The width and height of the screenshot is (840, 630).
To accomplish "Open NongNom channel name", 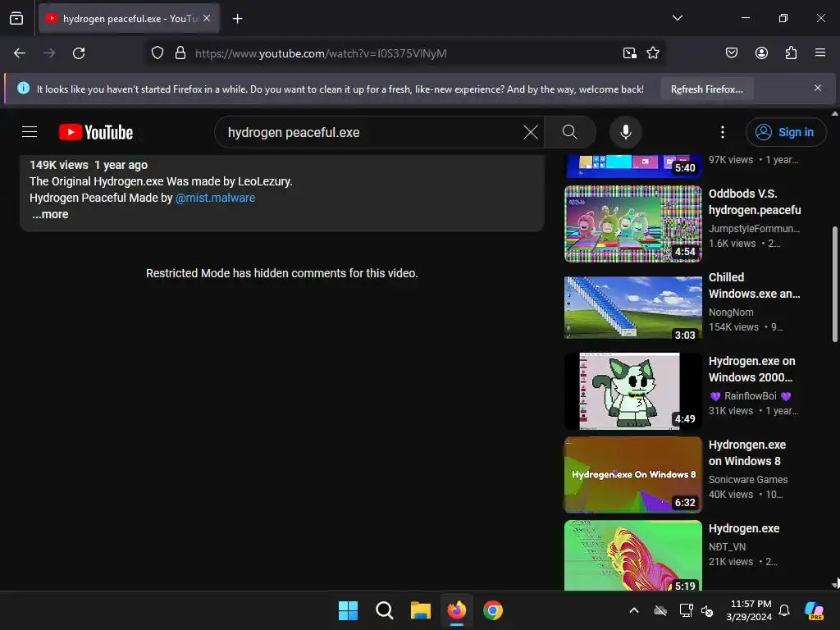I will (x=731, y=313).
